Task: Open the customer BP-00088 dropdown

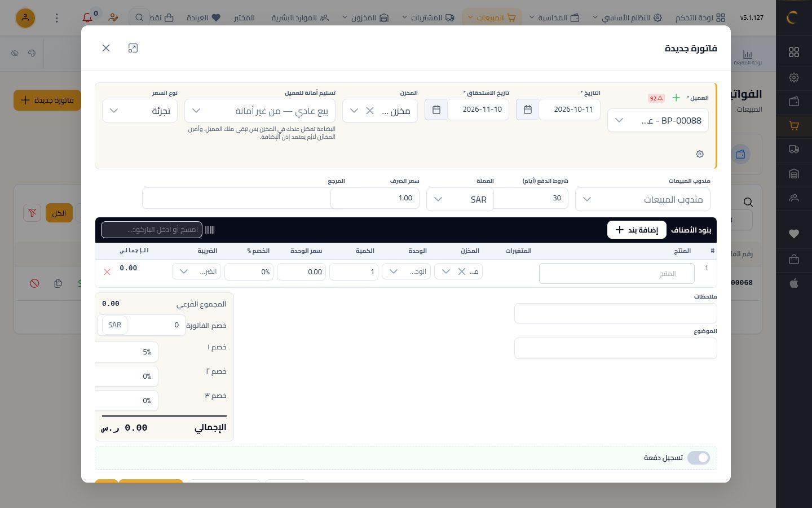Action: click(x=658, y=120)
